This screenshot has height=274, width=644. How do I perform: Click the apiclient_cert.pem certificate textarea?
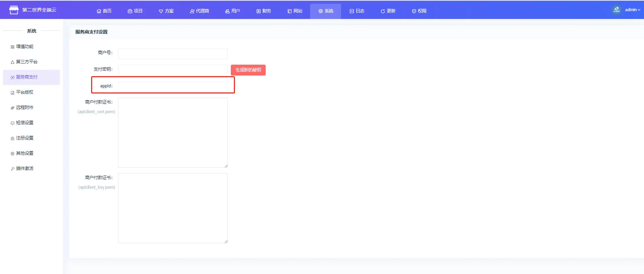tap(173, 132)
